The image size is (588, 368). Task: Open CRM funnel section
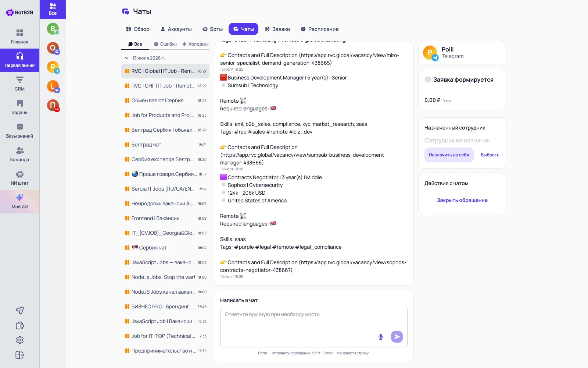19,84
